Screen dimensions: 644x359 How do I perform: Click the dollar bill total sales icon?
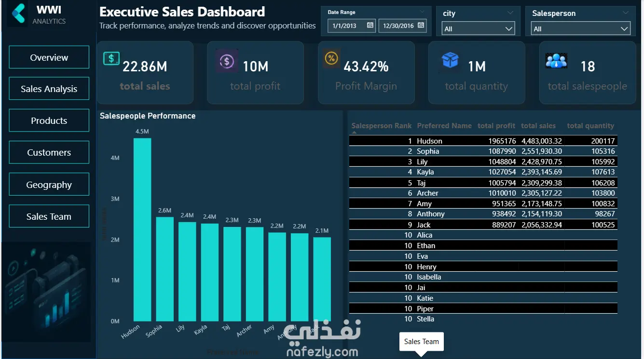111,59
